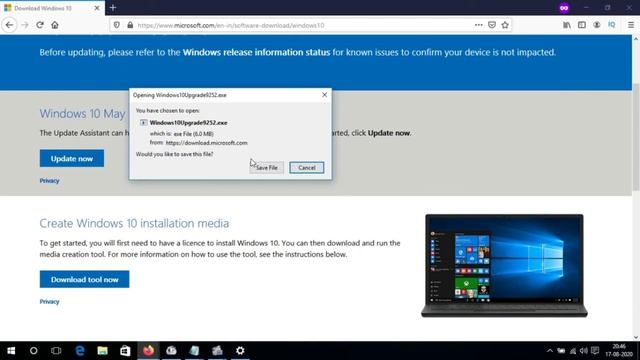Launch Microsoft Edge from taskbar
640x360 pixels.
(x=80, y=351)
